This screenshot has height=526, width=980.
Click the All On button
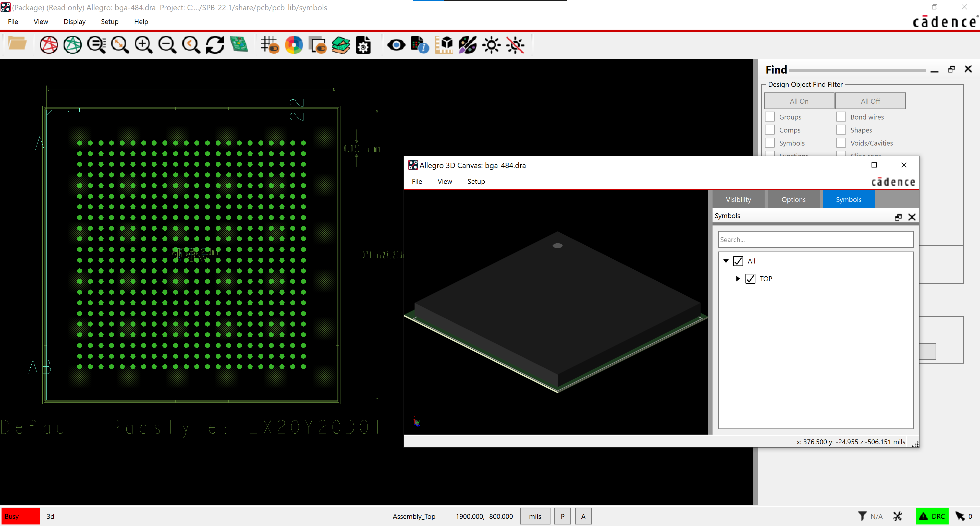pyautogui.click(x=799, y=101)
